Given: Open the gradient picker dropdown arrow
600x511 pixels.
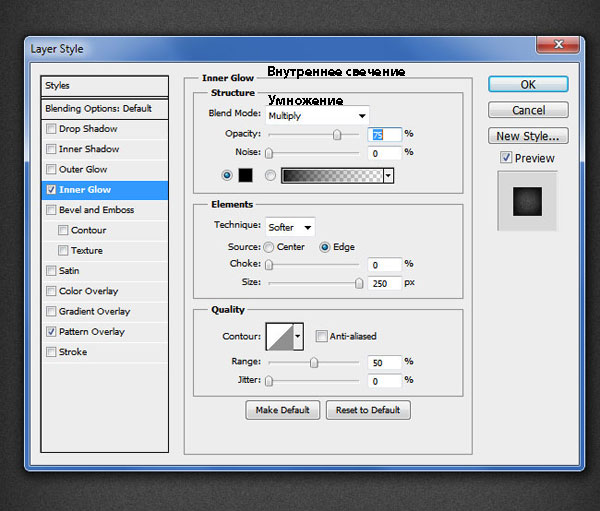Looking at the screenshot, I should [x=388, y=176].
